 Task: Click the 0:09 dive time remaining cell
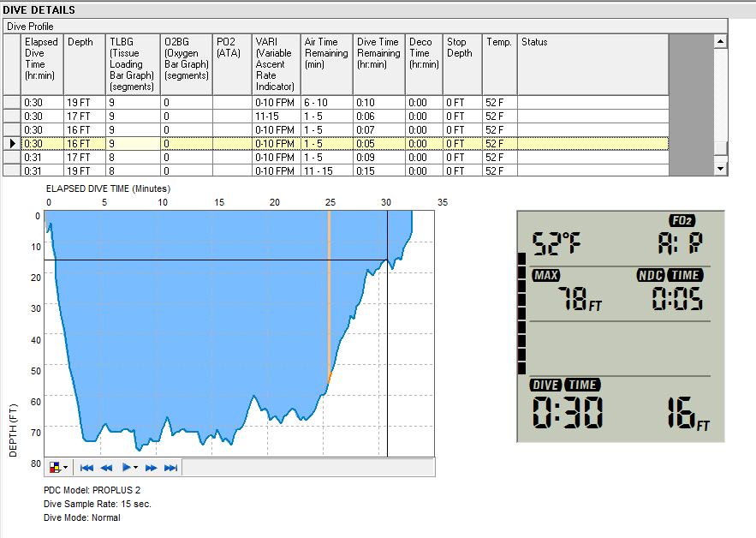click(x=379, y=158)
